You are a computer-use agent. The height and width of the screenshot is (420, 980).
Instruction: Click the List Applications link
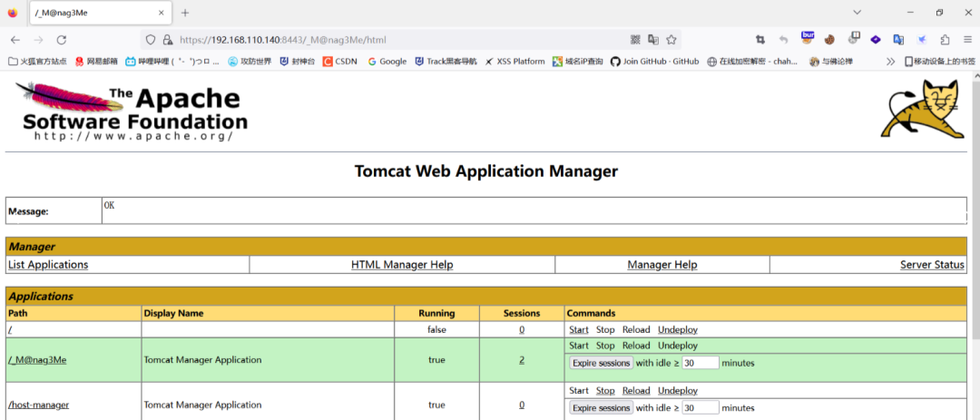coord(48,265)
